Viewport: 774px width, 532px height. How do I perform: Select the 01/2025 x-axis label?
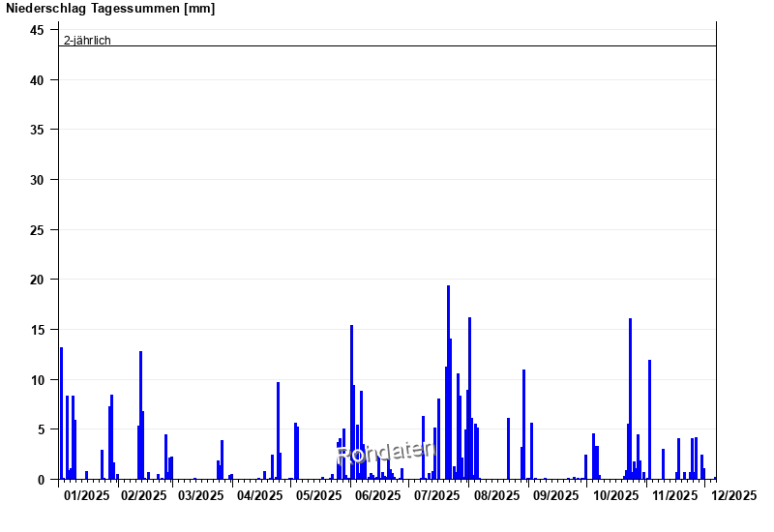(x=87, y=495)
